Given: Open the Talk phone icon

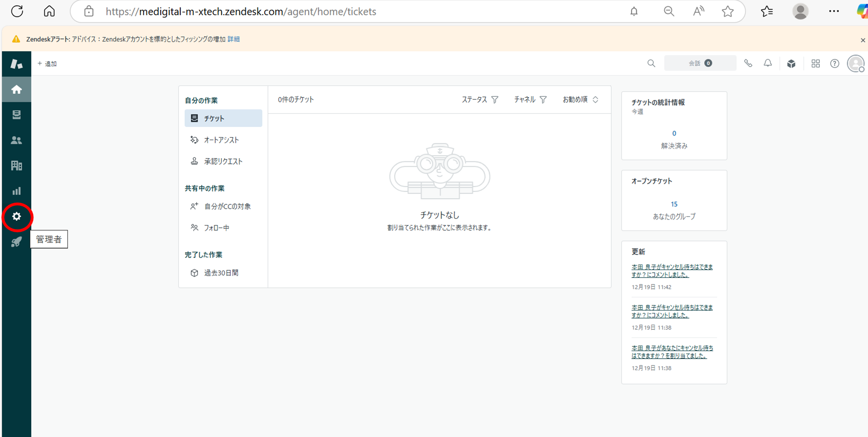Looking at the screenshot, I should 748,63.
